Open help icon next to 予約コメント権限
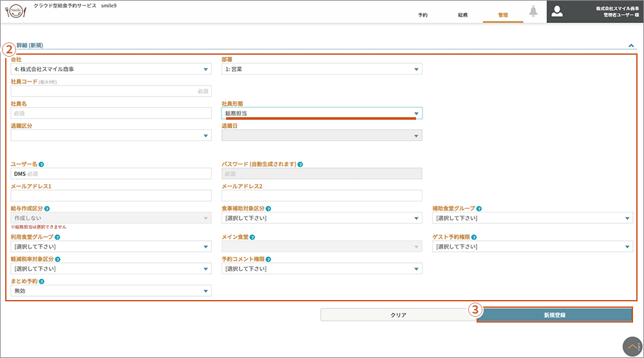Image resolution: width=644 pixels, height=358 pixels. (x=268, y=259)
